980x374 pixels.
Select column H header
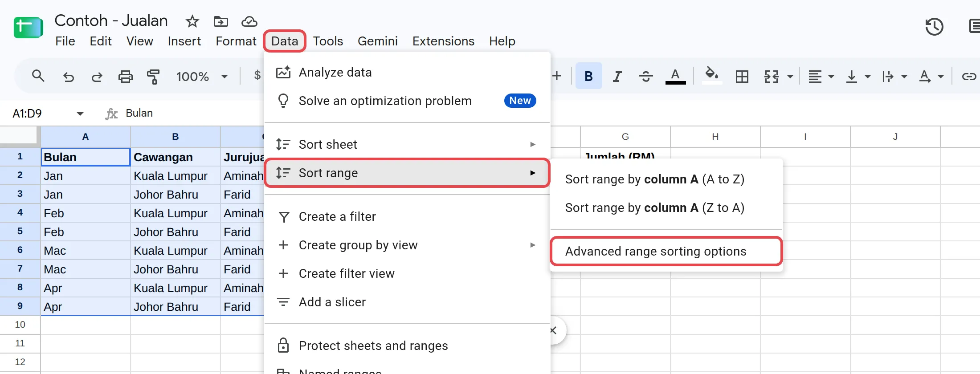[x=715, y=137]
